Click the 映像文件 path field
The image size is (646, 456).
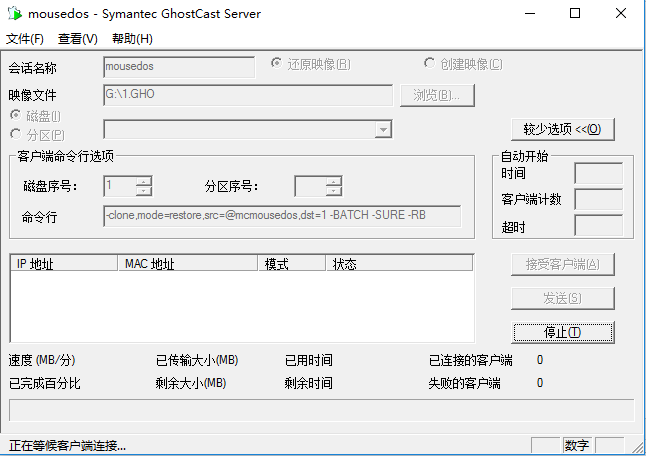pyautogui.click(x=248, y=95)
